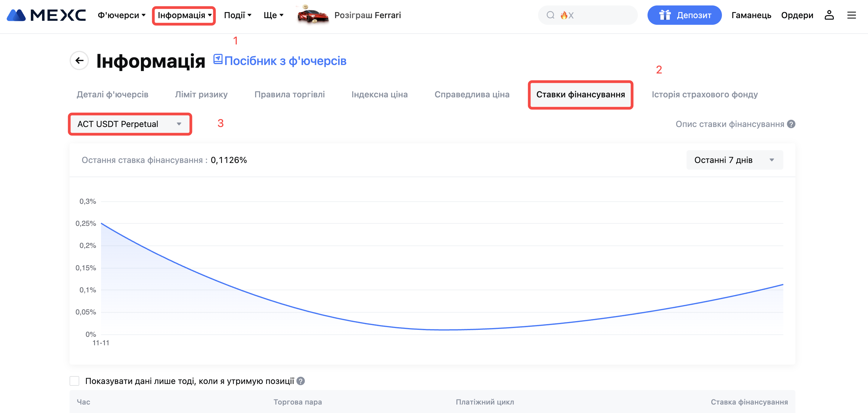Open the Останні 7 днів period dropdown
Image resolution: width=868 pixels, height=413 pixels.
[x=734, y=160]
